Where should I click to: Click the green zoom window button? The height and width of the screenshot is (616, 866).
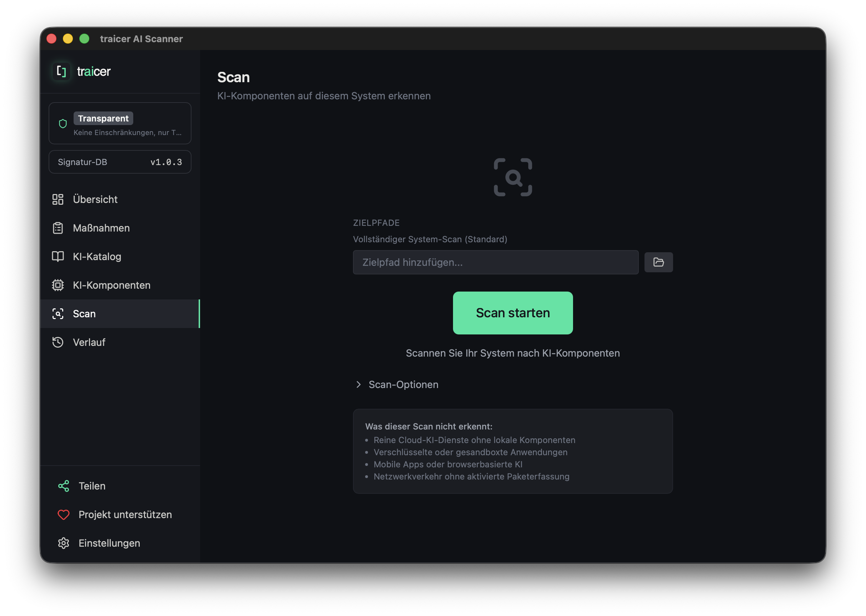tap(84, 39)
